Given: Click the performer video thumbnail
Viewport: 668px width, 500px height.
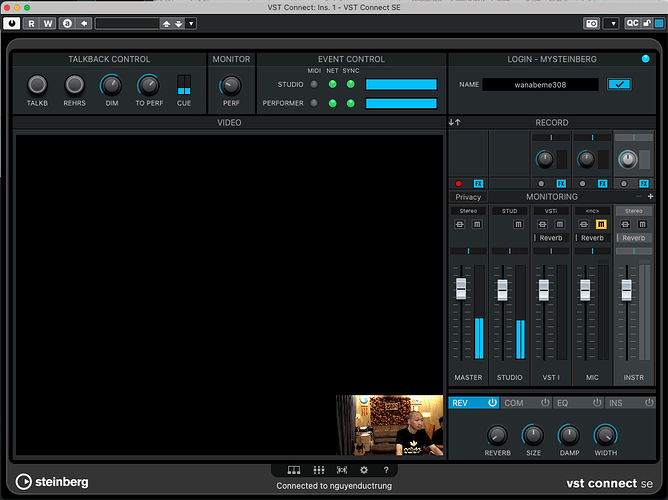Looking at the screenshot, I should click(x=389, y=425).
